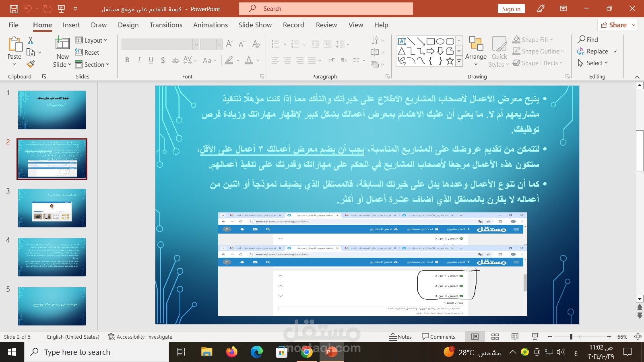Open the Shape Fill dropdown
This screenshot has height=362, width=644.
click(x=533, y=39)
